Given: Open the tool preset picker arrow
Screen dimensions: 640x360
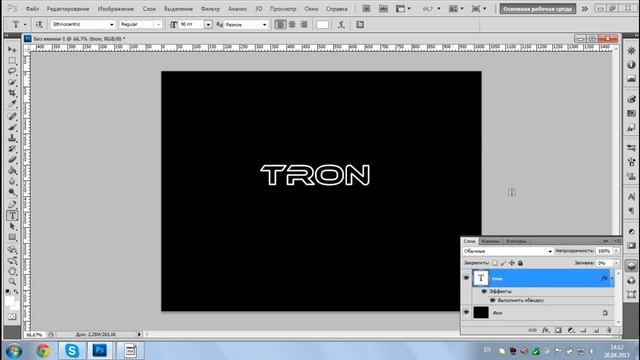Looking at the screenshot, I should coord(25,24).
